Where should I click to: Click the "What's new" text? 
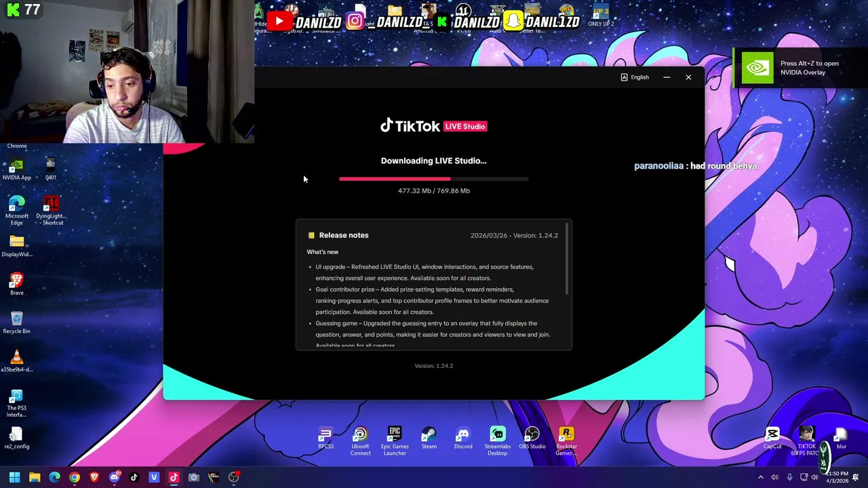(323, 252)
